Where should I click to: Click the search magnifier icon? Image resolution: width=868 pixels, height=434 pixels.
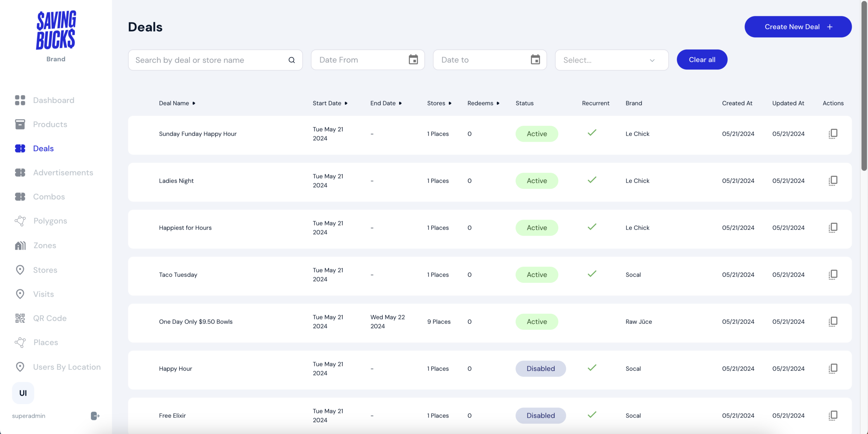[292, 60]
